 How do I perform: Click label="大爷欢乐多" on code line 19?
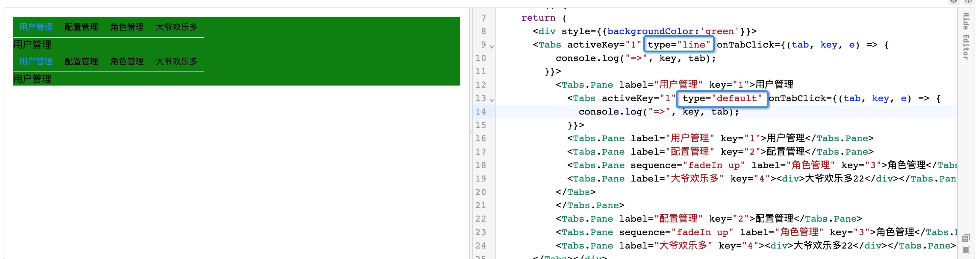(677, 179)
